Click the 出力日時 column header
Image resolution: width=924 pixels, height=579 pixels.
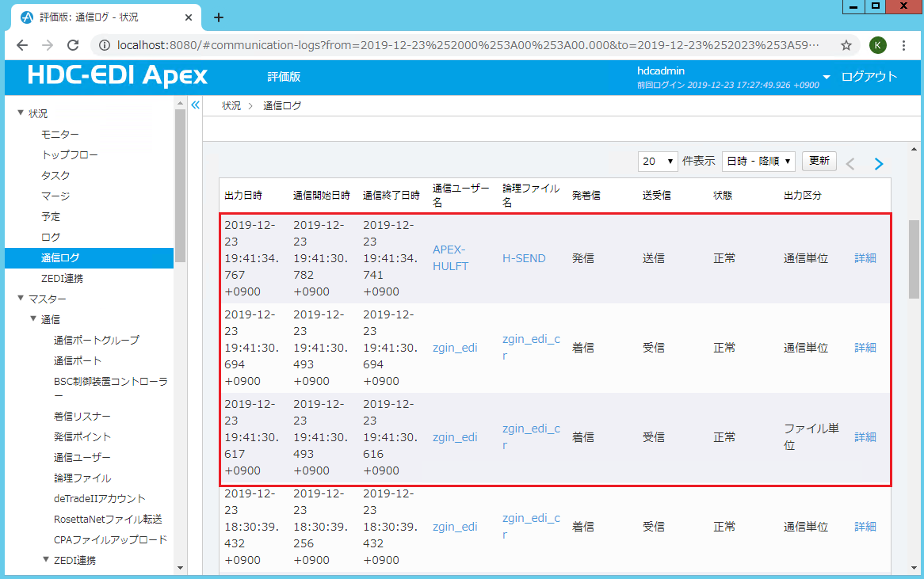point(243,196)
